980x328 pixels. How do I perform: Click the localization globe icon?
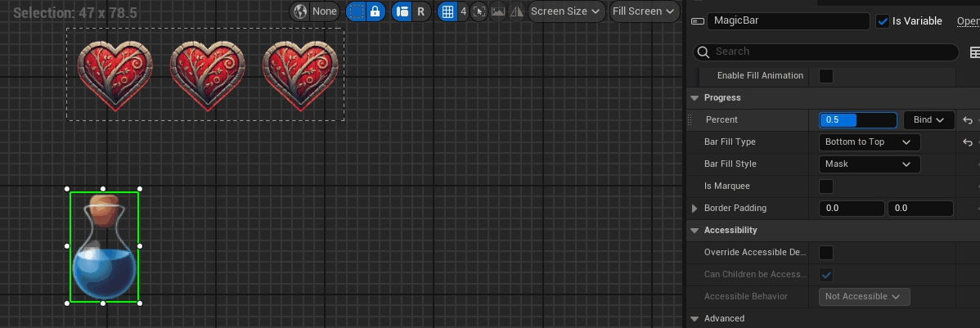[x=301, y=11]
